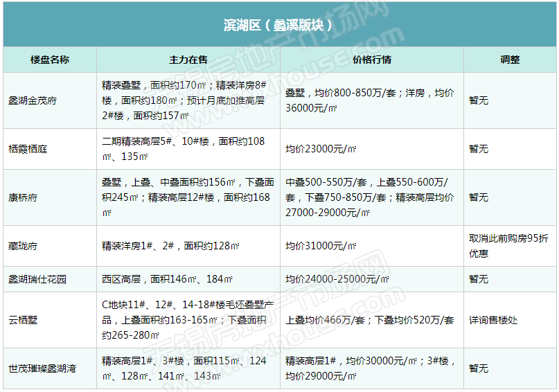This screenshot has width=559, height=392.
Task: Open the 蠡湖金茂府 property name
Action: click(x=33, y=100)
